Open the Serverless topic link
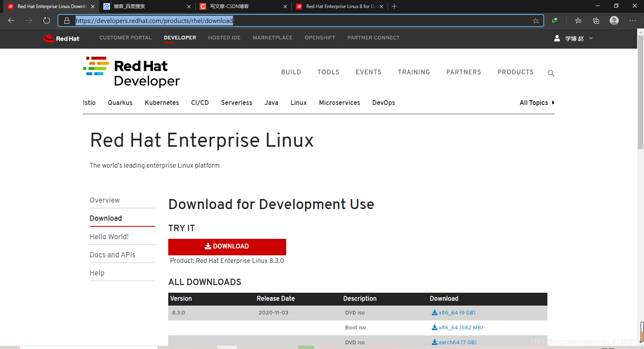Screen dimensions: 644x349 [237, 103]
